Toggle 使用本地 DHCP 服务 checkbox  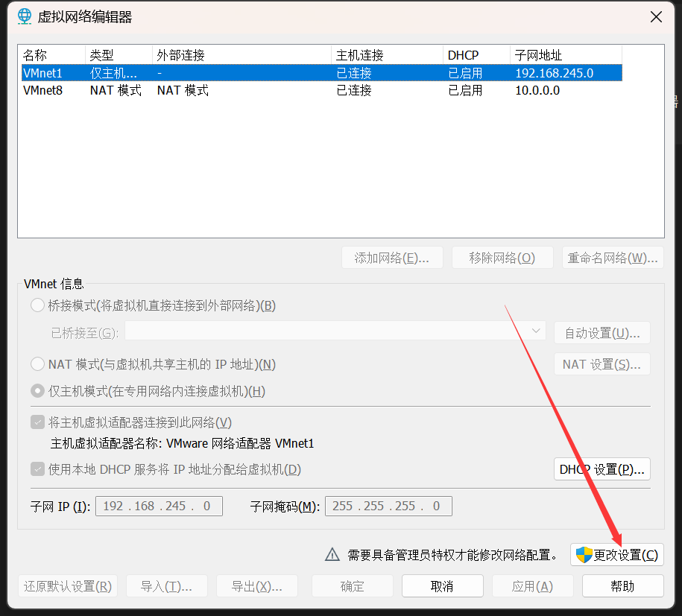[x=37, y=469]
